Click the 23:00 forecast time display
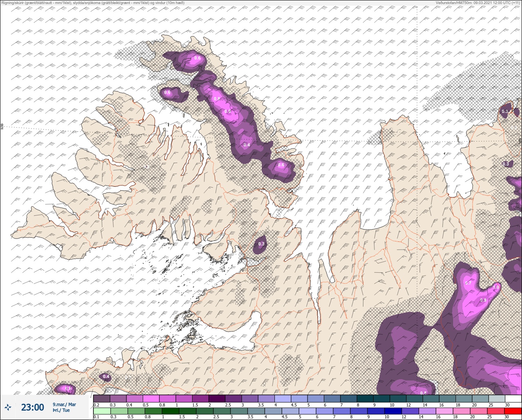Image resolution: width=522 pixels, height=420 pixels. pyautogui.click(x=33, y=407)
